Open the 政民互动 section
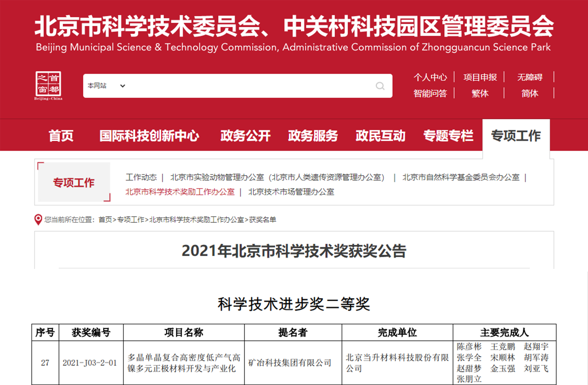The height and width of the screenshot is (385, 588). point(380,136)
